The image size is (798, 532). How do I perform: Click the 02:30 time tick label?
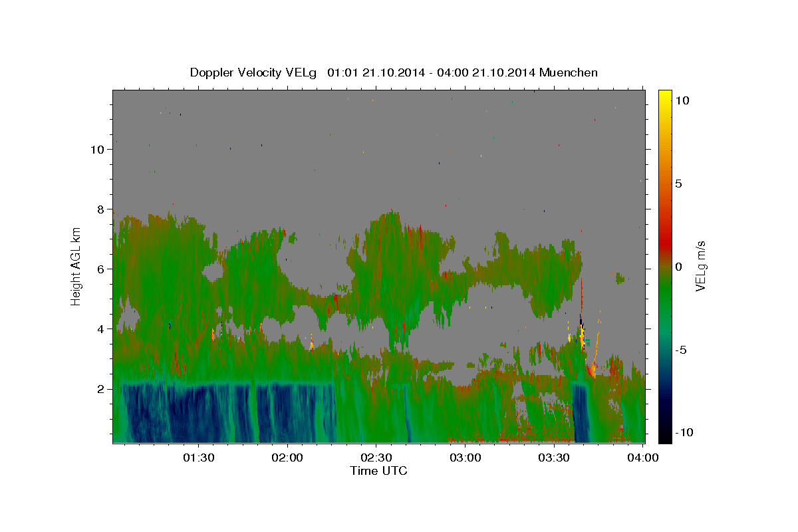pos(376,458)
